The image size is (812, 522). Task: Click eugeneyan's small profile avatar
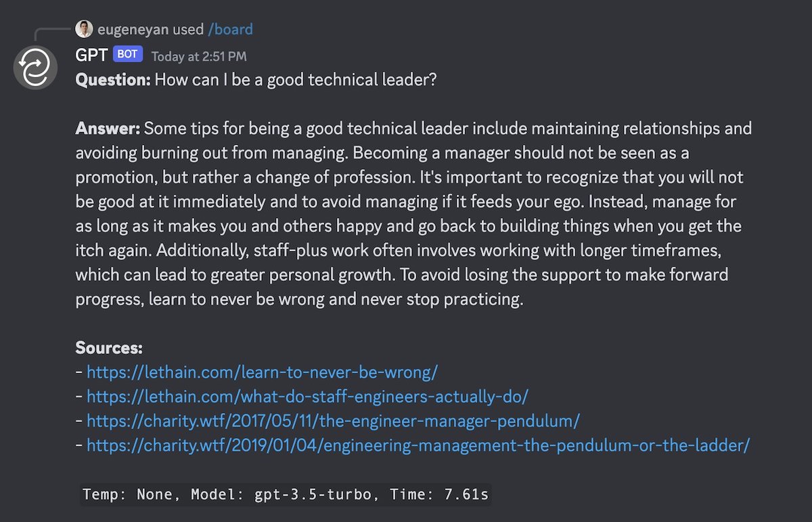pyautogui.click(x=84, y=29)
